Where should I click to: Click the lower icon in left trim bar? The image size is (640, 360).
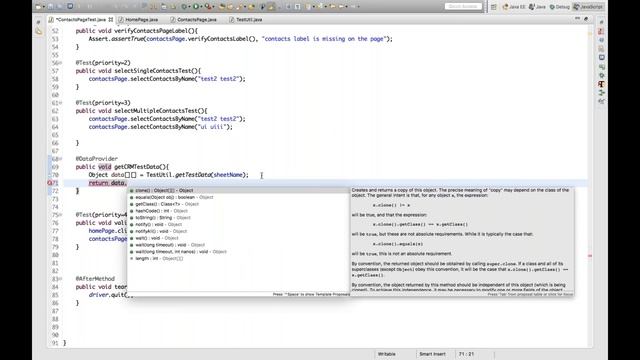click(x=39, y=31)
